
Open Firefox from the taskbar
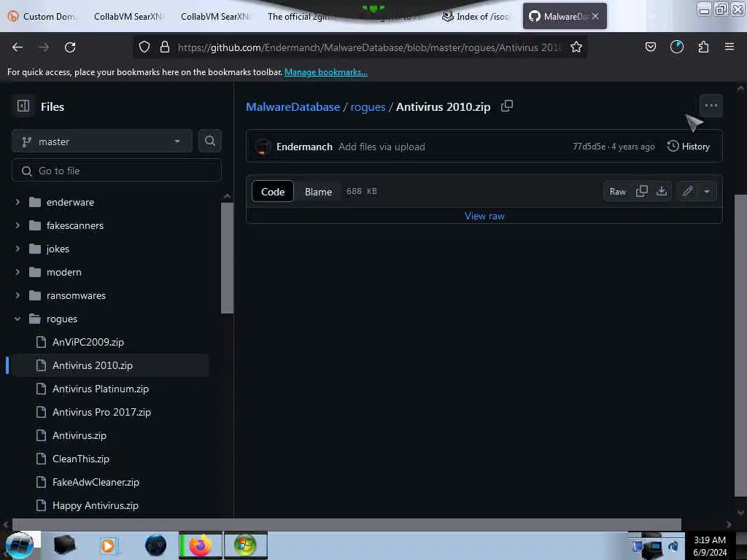click(x=200, y=545)
